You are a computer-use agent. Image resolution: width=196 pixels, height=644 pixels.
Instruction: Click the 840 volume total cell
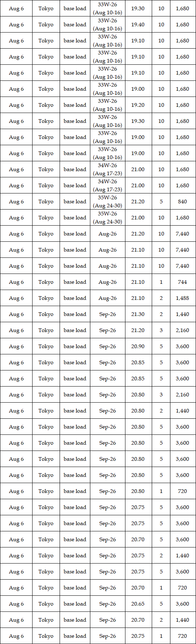[x=182, y=202]
